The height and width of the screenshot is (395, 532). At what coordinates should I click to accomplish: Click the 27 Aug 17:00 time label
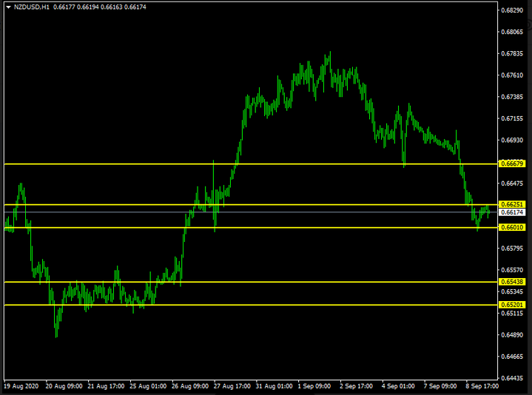[230, 386]
